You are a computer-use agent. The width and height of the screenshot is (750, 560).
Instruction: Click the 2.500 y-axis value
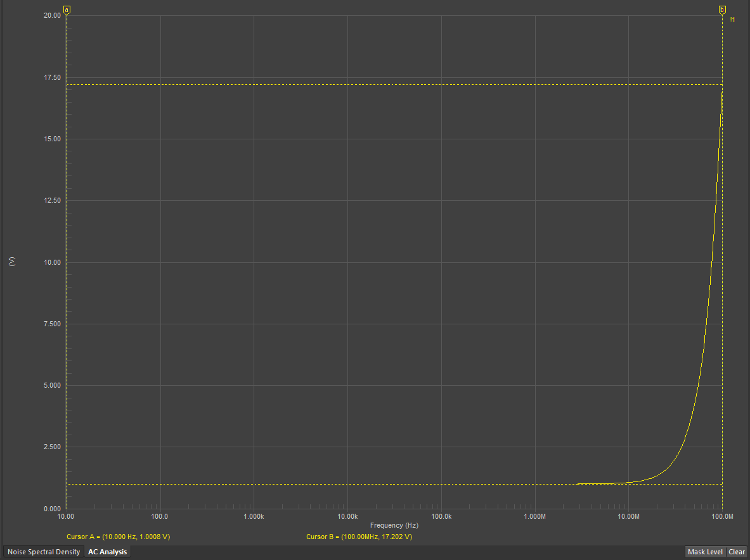pyautogui.click(x=53, y=447)
